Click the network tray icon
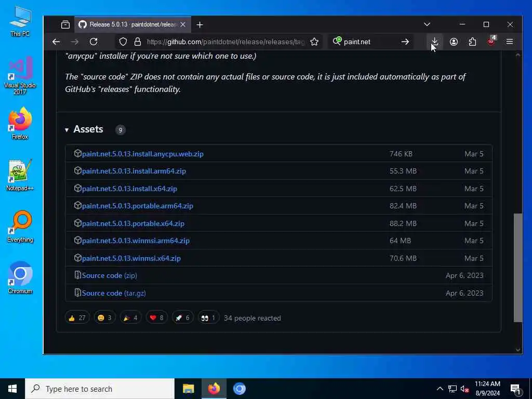 tap(453, 389)
